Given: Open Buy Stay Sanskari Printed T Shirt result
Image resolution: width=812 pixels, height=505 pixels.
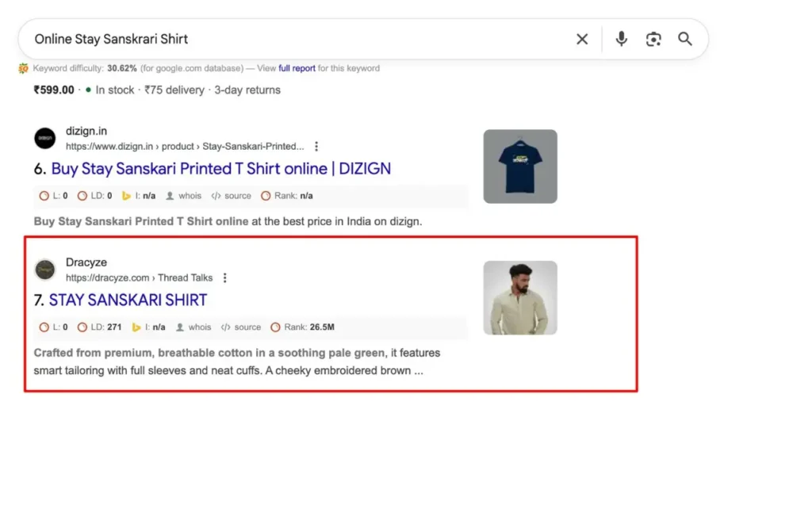Looking at the screenshot, I should (220, 169).
